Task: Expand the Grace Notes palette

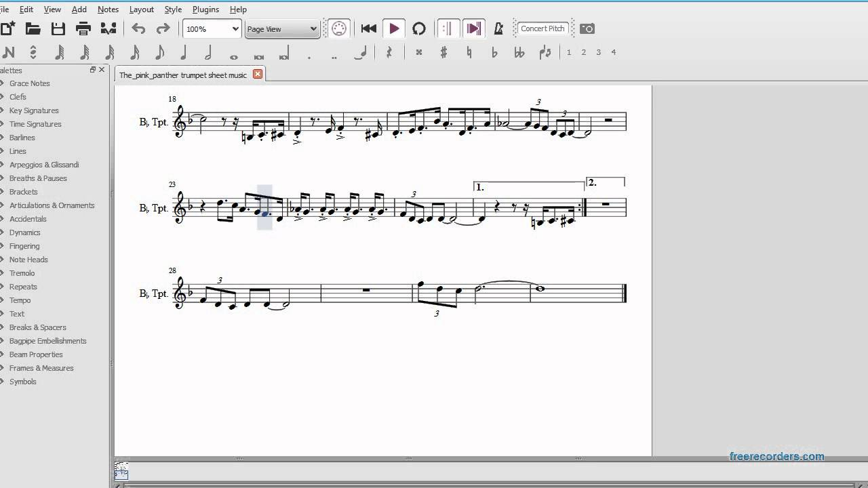Action: point(29,83)
